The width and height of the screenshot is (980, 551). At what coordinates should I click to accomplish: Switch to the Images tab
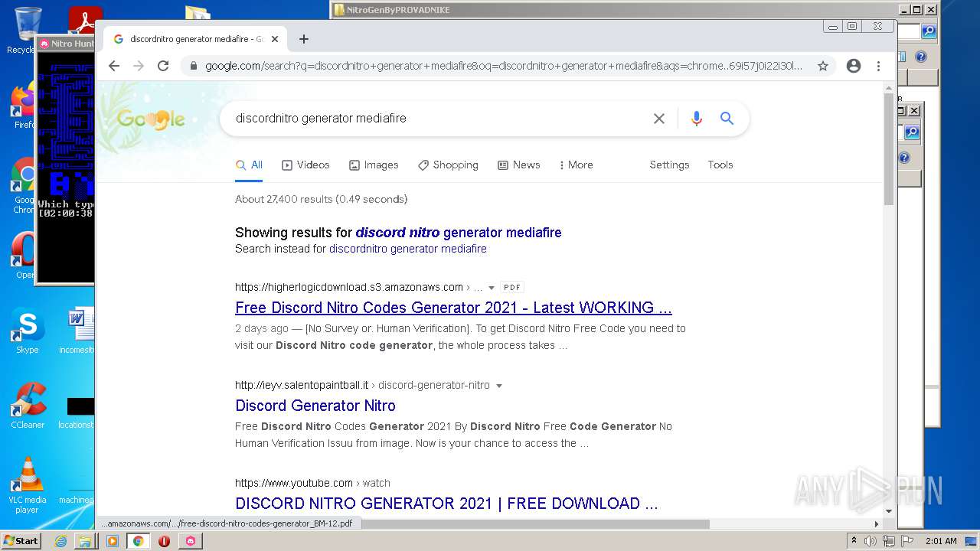click(374, 165)
